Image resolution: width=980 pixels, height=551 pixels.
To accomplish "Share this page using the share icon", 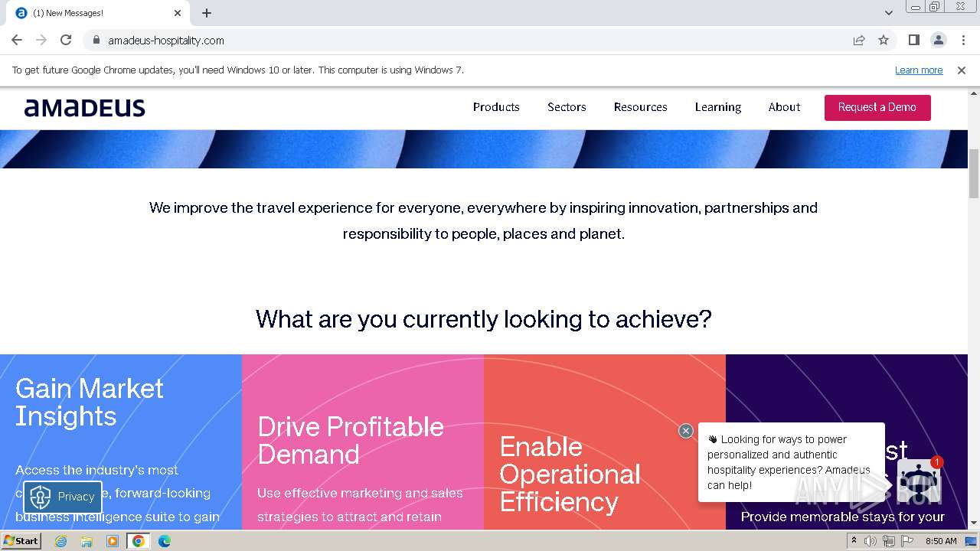I will (859, 40).
